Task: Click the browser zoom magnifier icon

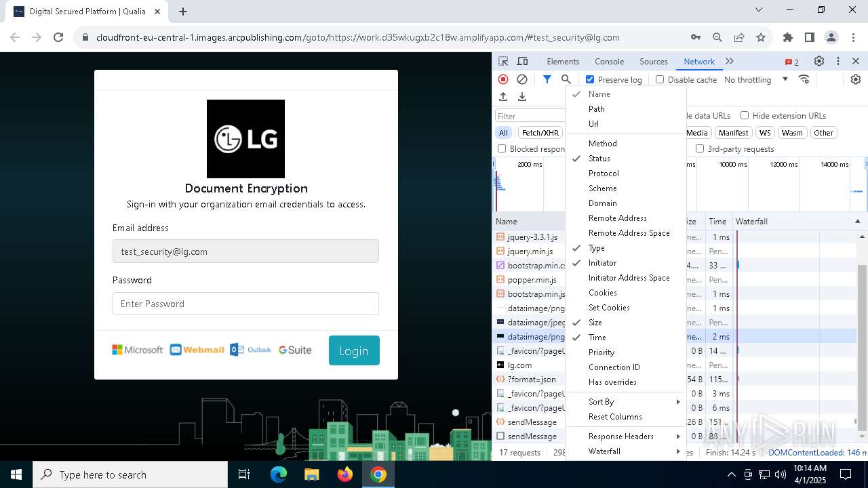Action: (717, 37)
